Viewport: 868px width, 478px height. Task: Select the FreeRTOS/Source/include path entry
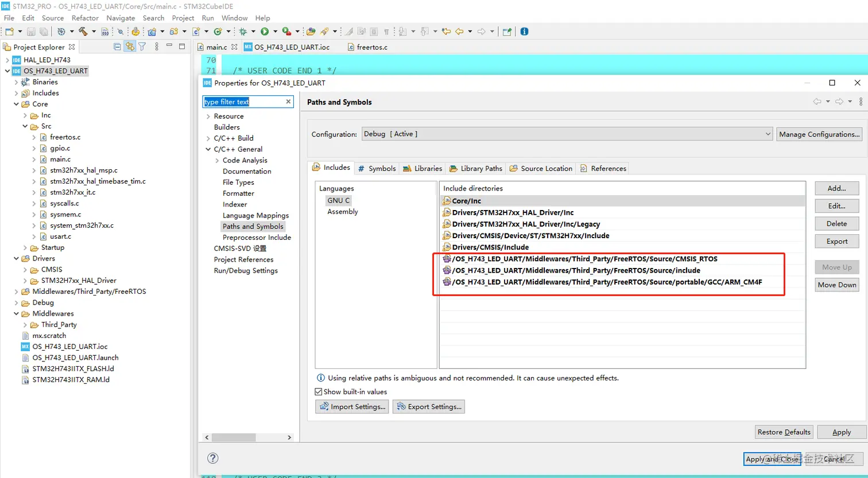click(x=622, y=270)
